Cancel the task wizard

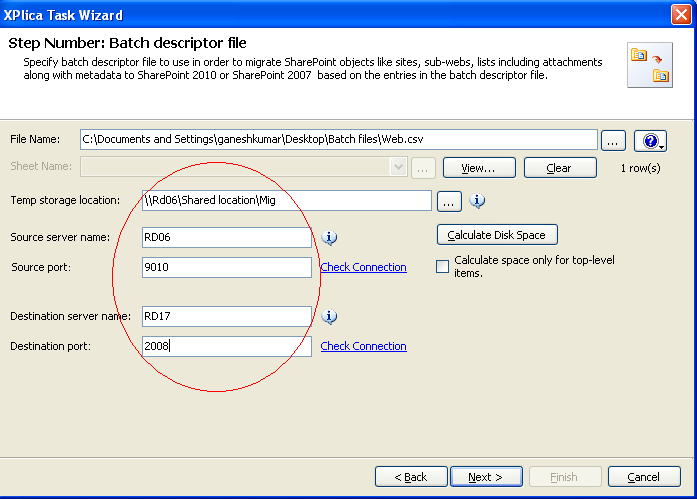point(644,477)
